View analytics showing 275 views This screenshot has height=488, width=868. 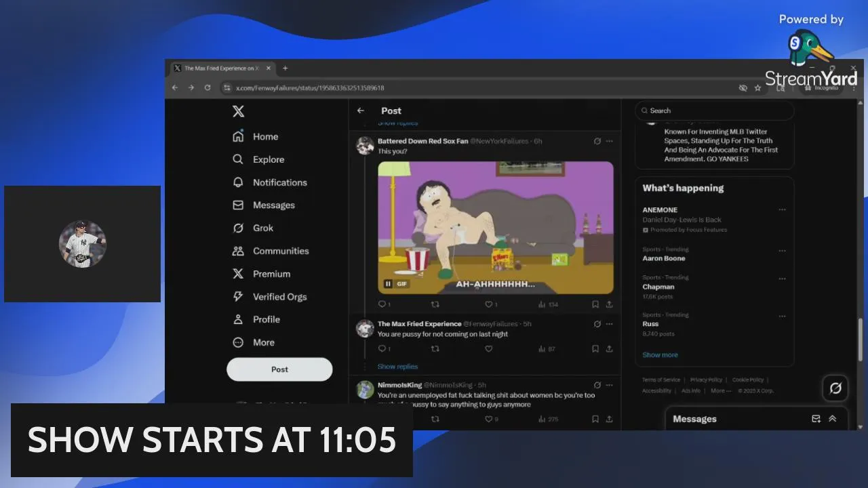(548, 419)
